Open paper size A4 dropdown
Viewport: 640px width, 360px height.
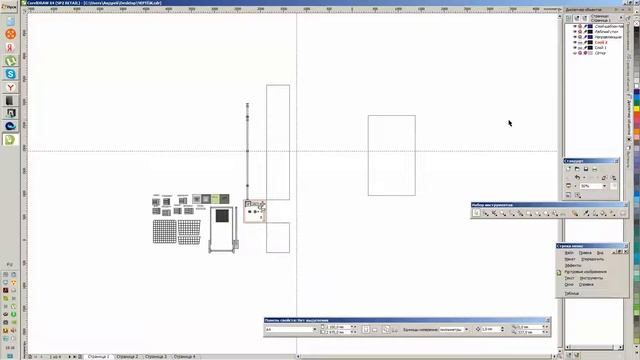click(315, 329)
